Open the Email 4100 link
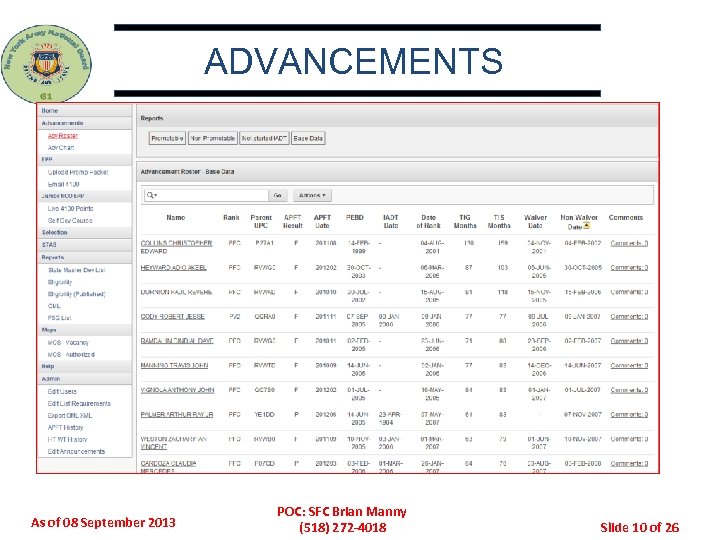The height and width of the screenshot is (540, 720). pos(63,184)
